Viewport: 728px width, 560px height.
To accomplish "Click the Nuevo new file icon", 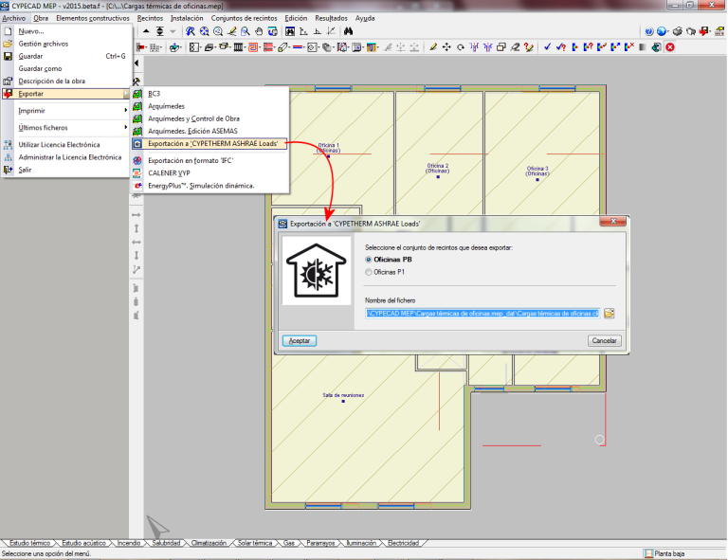I will coord(9,31).
